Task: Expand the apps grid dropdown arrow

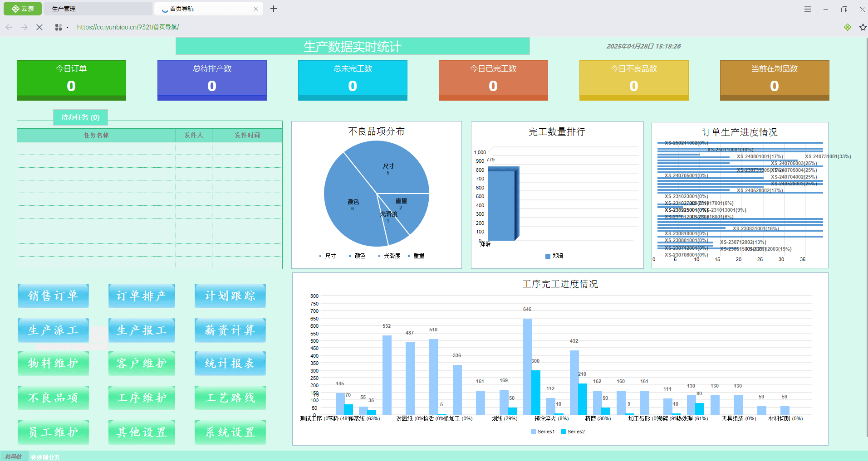Action: (x=67, y=28)
